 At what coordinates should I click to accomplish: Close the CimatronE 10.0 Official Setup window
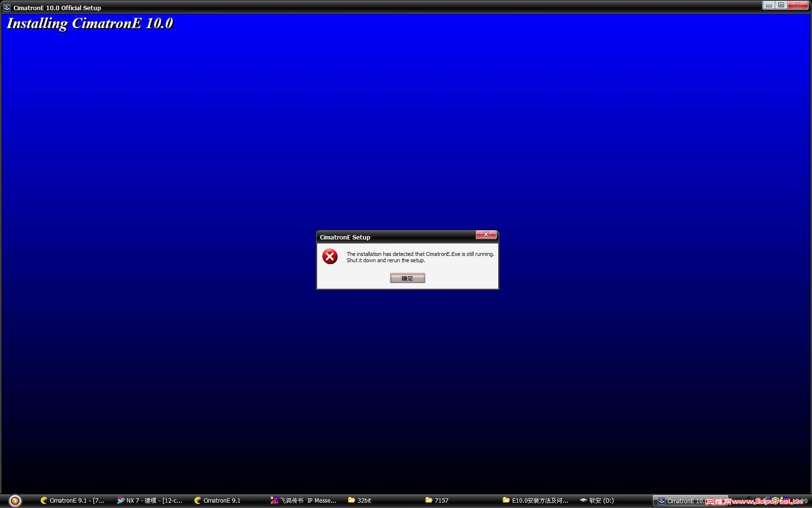point(797,5)
